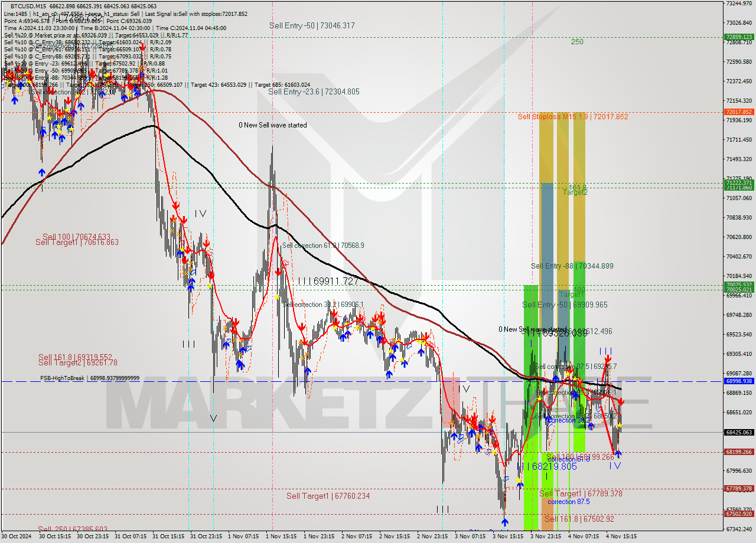Click the '3 Nov 15:15' time axis label

508,537
